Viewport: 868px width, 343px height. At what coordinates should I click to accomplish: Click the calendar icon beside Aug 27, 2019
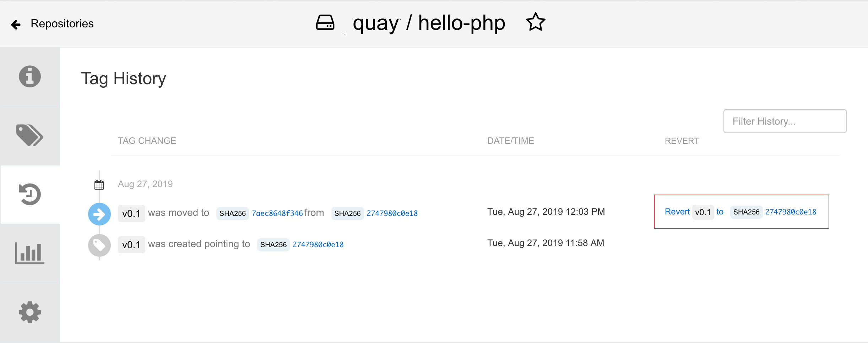pos(99,184)
